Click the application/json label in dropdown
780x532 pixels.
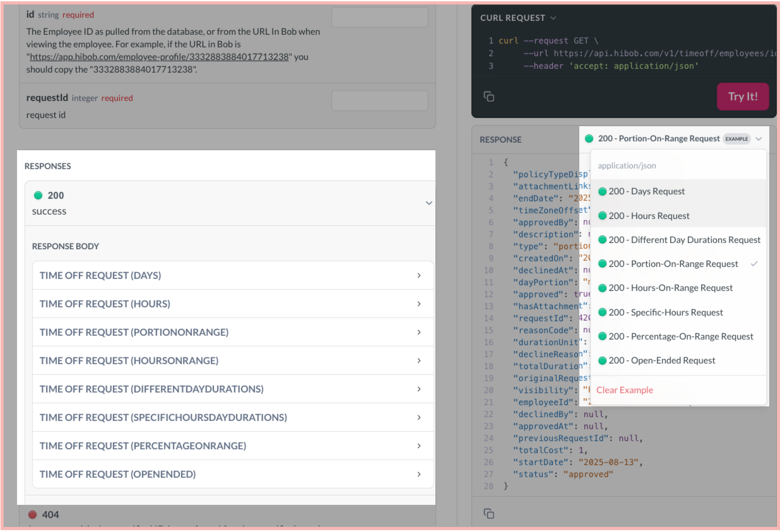click(x=627, y=165)
